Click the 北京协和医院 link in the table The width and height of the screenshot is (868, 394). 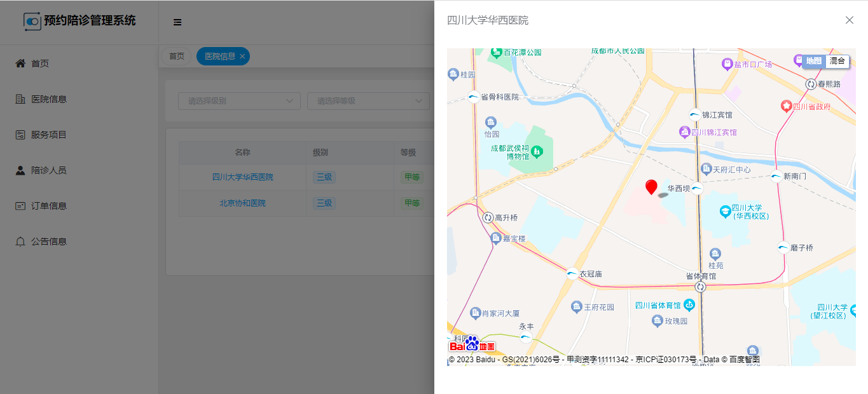click(x=243, y=203)
